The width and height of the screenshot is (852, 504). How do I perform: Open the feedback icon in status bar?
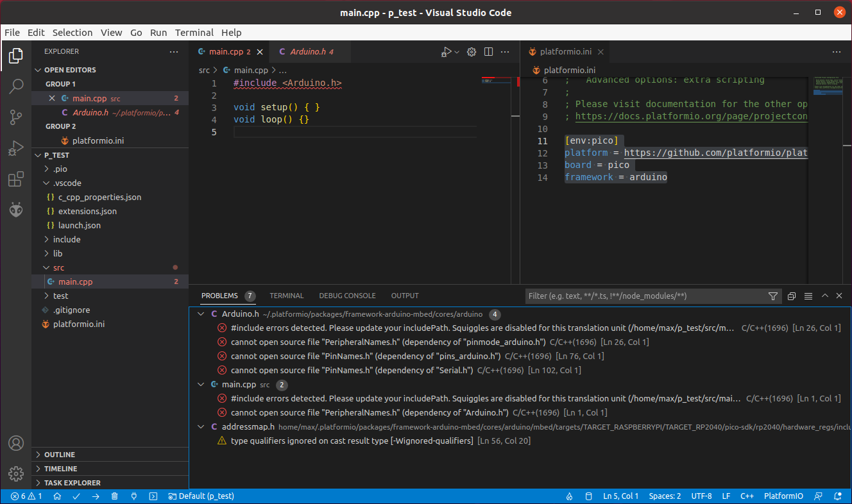point(818,496)
